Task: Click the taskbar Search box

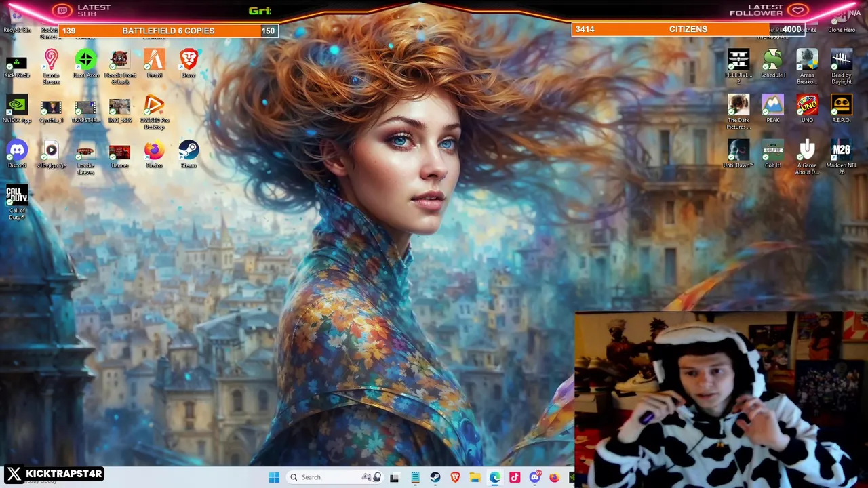Action: (x=335, y=477)
